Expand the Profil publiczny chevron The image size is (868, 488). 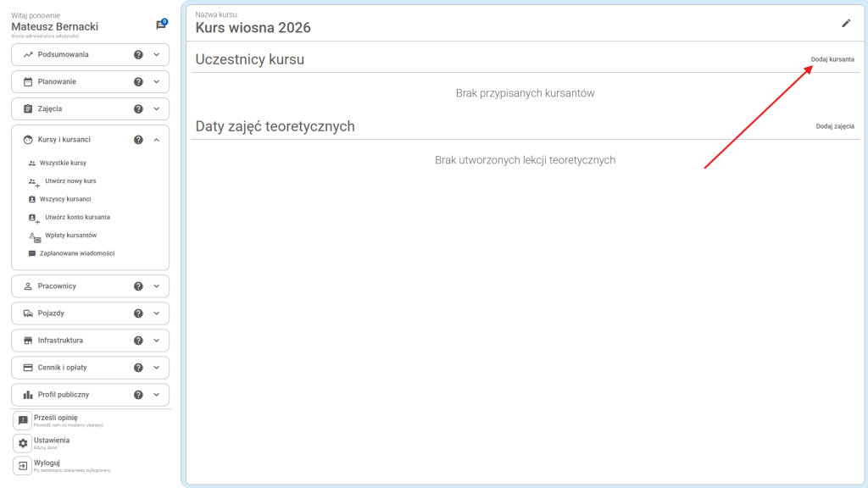[157, 395]
